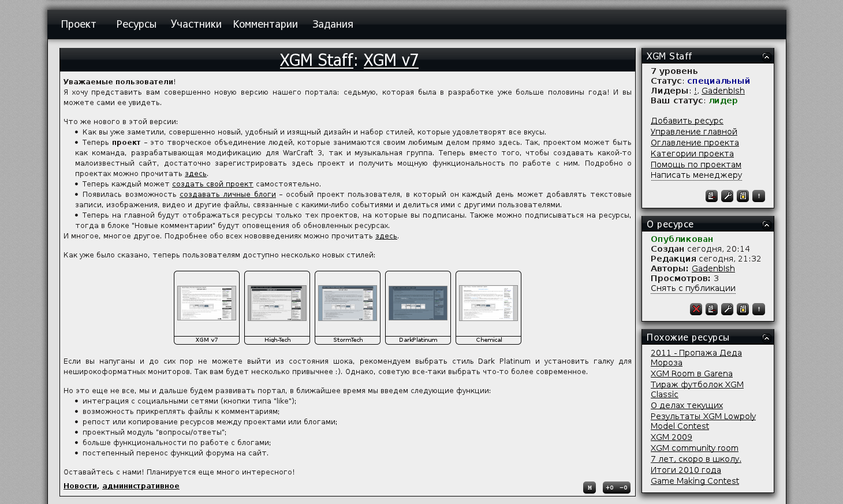Image resolution: width=843 pixels, height=504 pixels.
Task: Open the административное tag link
Action: pyautogui.click(x=141, y=486)
